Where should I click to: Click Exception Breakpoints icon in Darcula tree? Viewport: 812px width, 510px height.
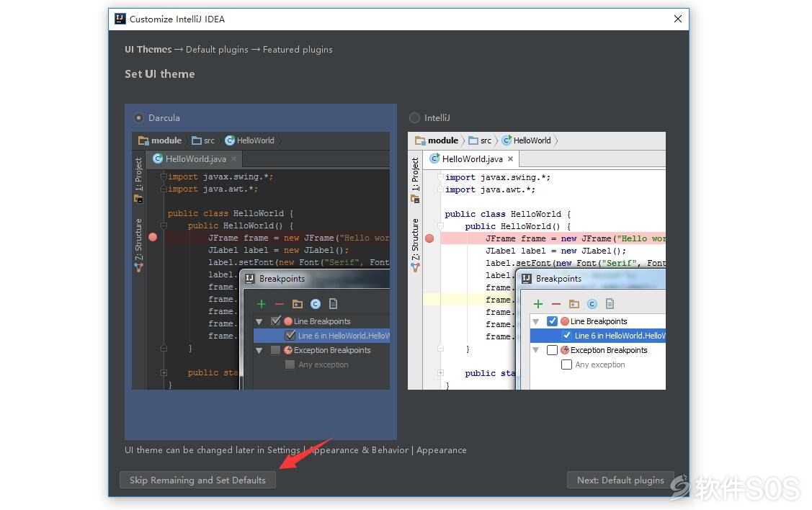click(x=288, y=350)
